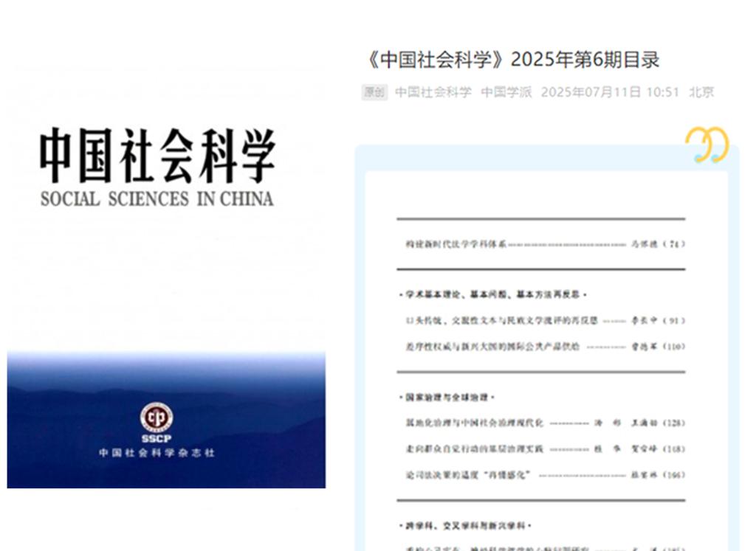Click the 原创 original-content tag

pos(374,92)
